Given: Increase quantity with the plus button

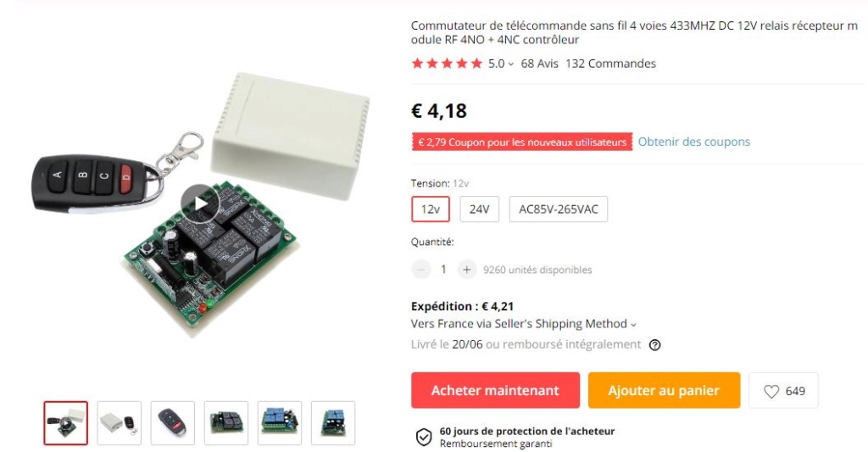Looking at the screenshot, I should [467, 270].
